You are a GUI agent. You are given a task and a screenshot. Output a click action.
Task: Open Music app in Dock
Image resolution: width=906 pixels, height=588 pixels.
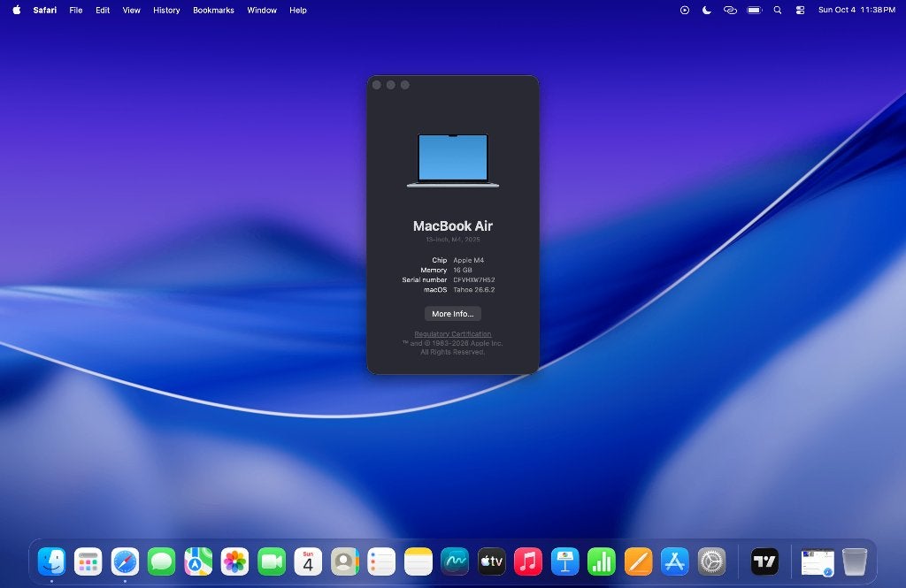528,561
